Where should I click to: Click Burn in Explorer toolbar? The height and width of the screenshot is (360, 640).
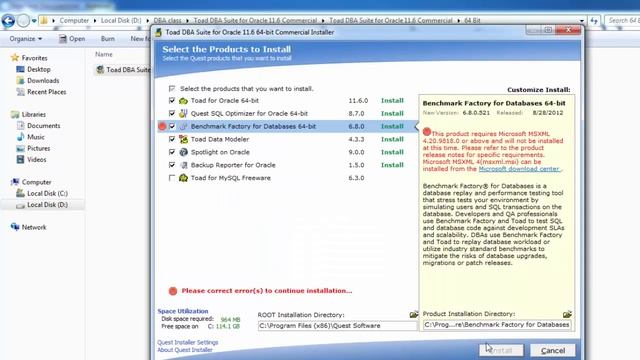[x=108, y=39]
